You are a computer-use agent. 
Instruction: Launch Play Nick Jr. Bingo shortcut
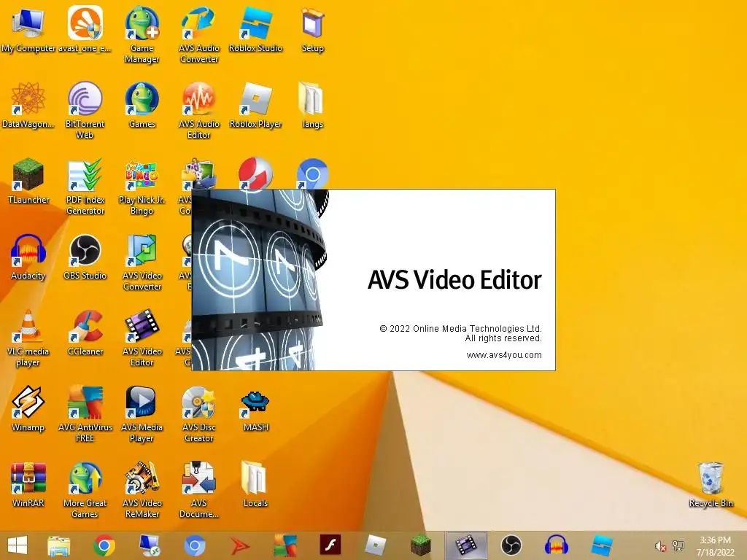(x=142, y=187)
